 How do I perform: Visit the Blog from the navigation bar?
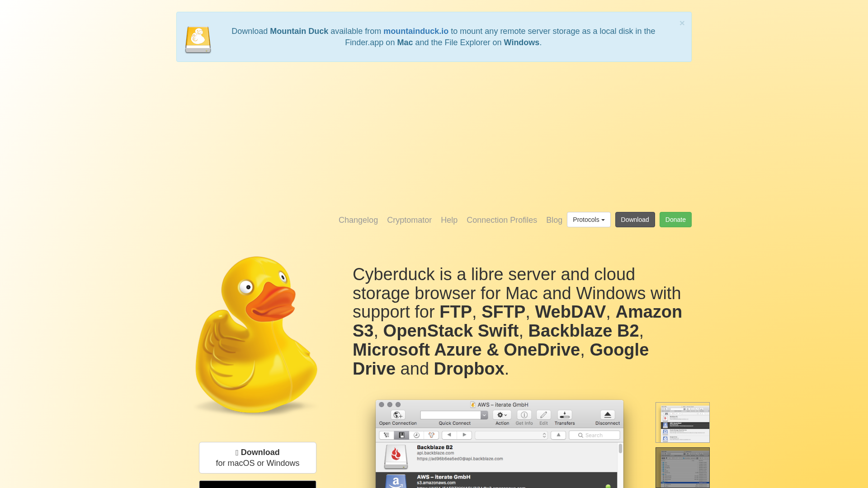click(x=554, y=220)
